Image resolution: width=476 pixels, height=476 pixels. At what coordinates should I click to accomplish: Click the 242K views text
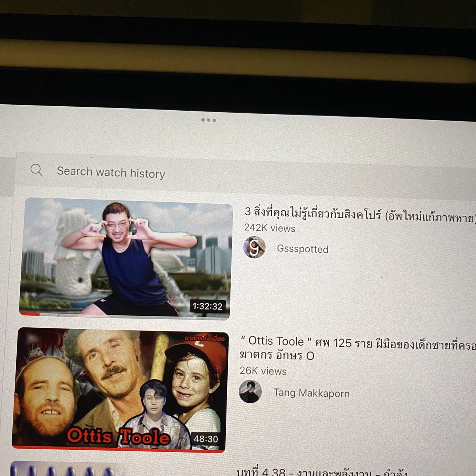click(x=270, y=228)
